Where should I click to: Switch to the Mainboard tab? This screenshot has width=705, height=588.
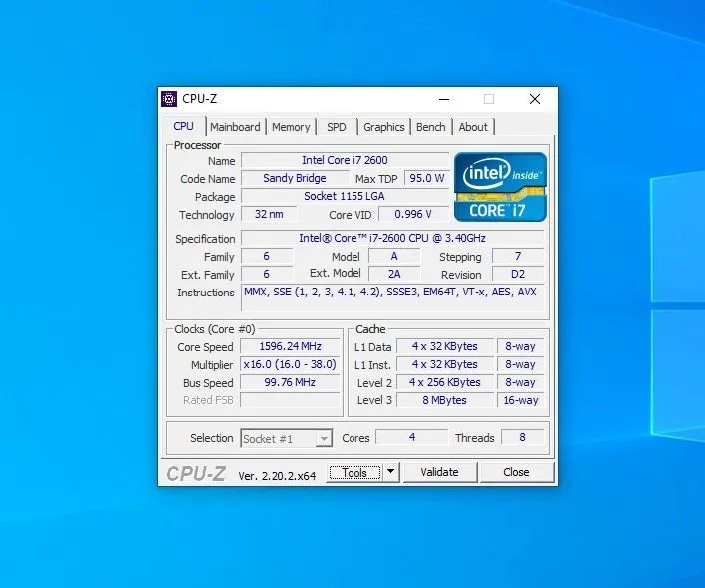pyautogui.click(x=235, y=127)
